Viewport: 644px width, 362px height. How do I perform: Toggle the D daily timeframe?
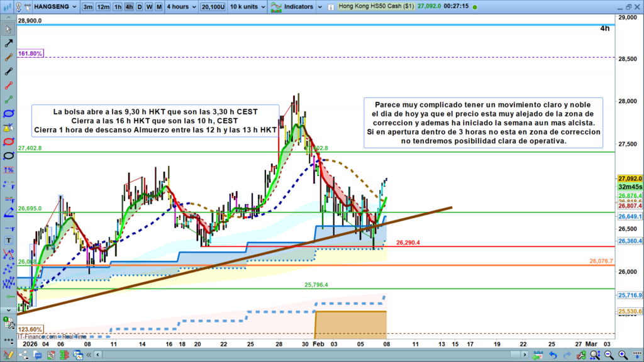coord(140,7)
